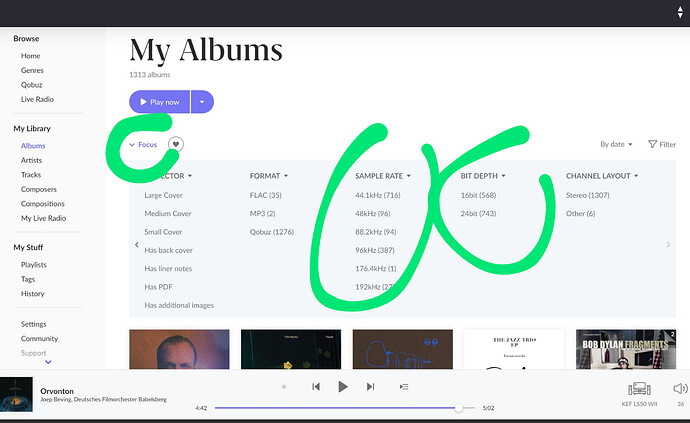Collapse the Focus section
690x423 pixels.
click(143, 144)
